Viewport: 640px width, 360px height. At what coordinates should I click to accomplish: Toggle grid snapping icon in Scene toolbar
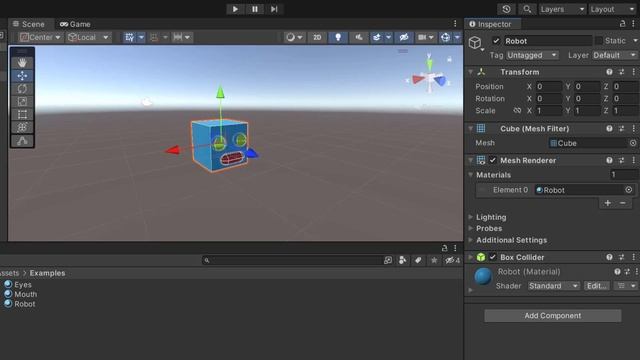pos(129,37)
